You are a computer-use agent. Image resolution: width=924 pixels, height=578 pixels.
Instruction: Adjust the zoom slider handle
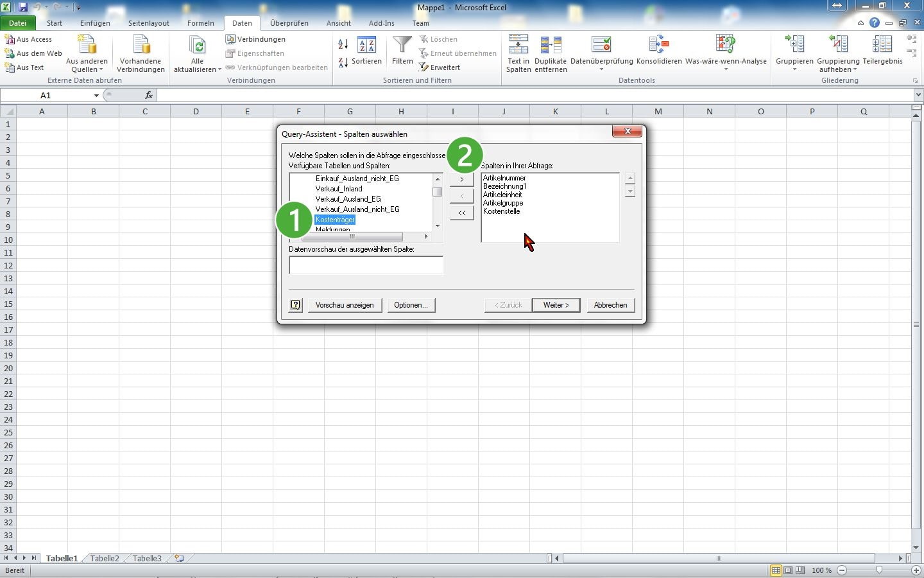(x=879, y=570)
